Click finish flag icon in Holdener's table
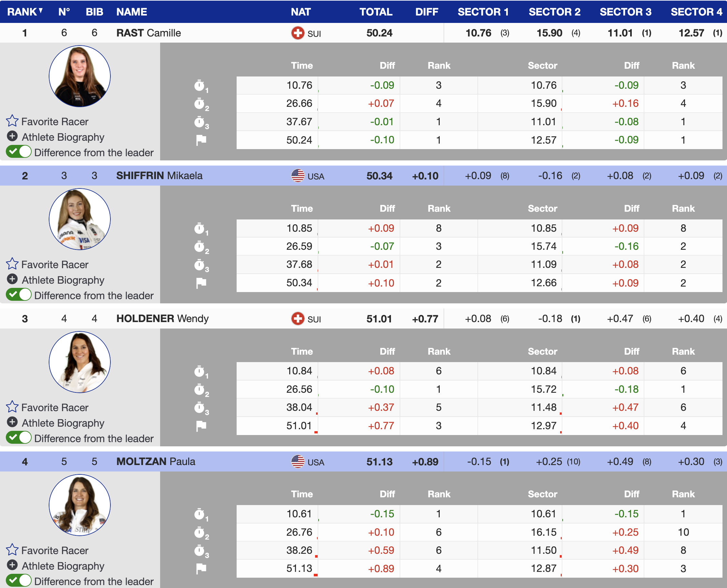The width and height of the screenshot is (727, 588). point(201,426)
